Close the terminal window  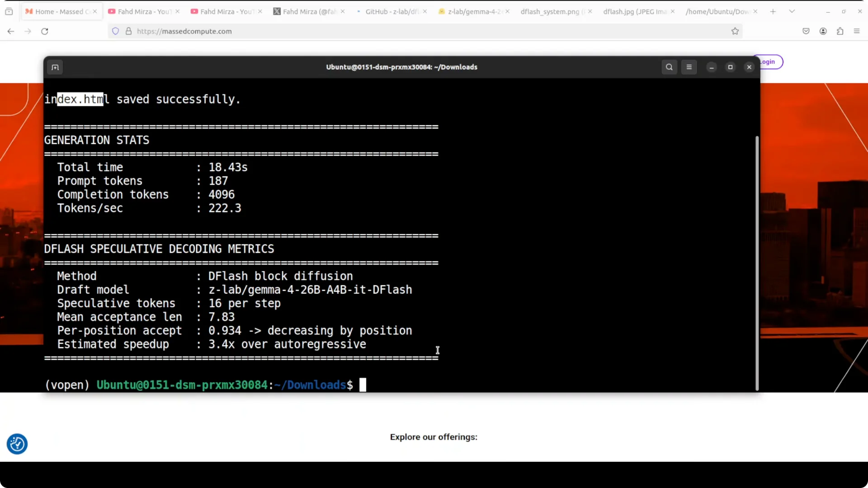pyautogui.click(x=749, y=67)
